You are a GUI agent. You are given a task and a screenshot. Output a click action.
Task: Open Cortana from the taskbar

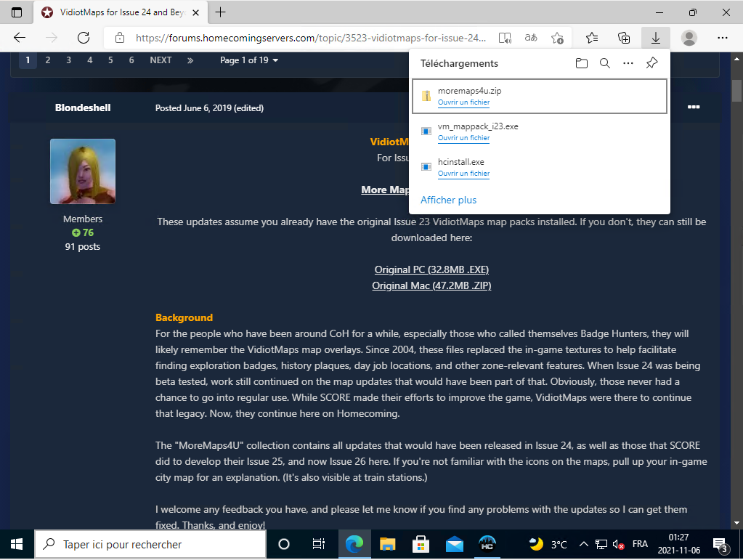tap(284, 544)
